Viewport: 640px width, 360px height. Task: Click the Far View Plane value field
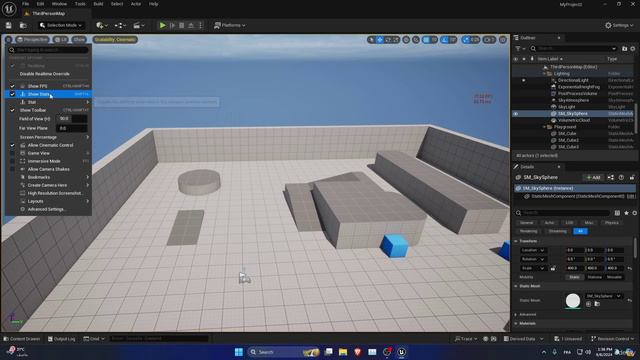point(71,128)
